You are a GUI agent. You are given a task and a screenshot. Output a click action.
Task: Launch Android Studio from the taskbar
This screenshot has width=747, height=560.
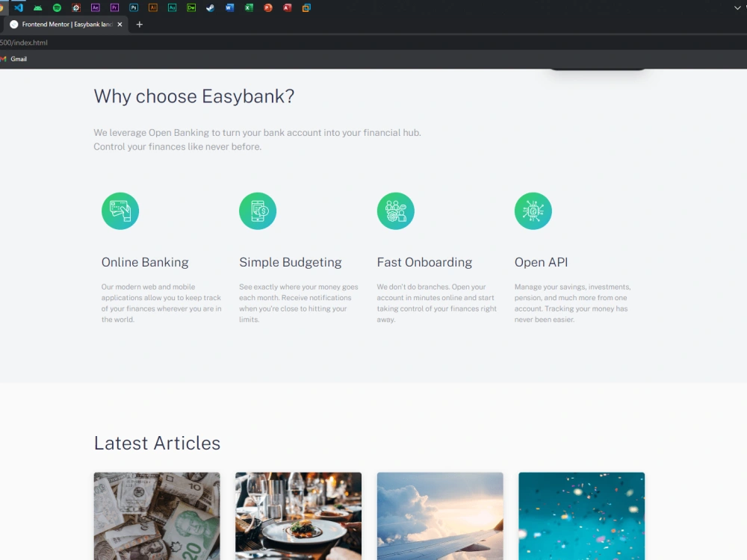[37, 7]
